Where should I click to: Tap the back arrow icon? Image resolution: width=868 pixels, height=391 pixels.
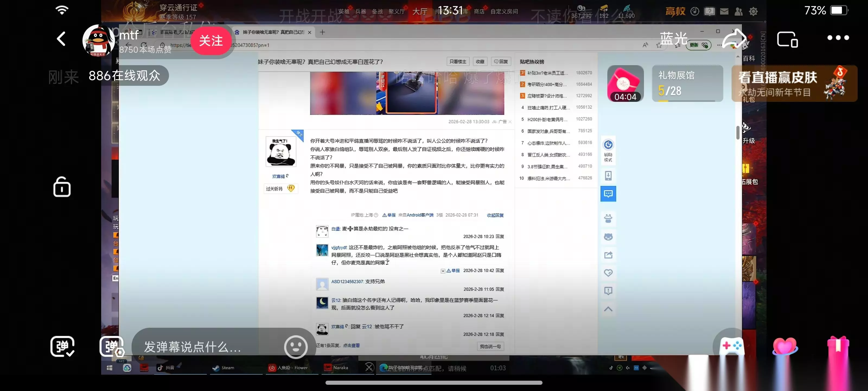tap(61, 39)
